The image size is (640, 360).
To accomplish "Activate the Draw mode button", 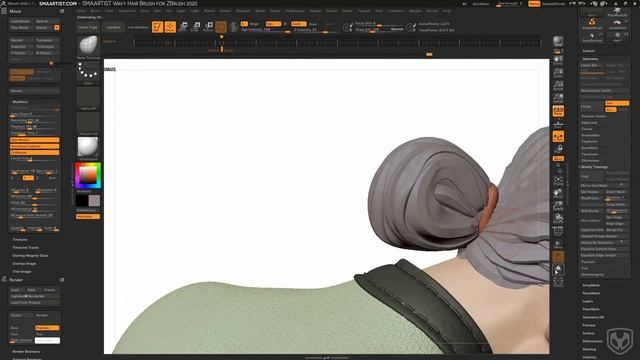I will pos(170,27).
